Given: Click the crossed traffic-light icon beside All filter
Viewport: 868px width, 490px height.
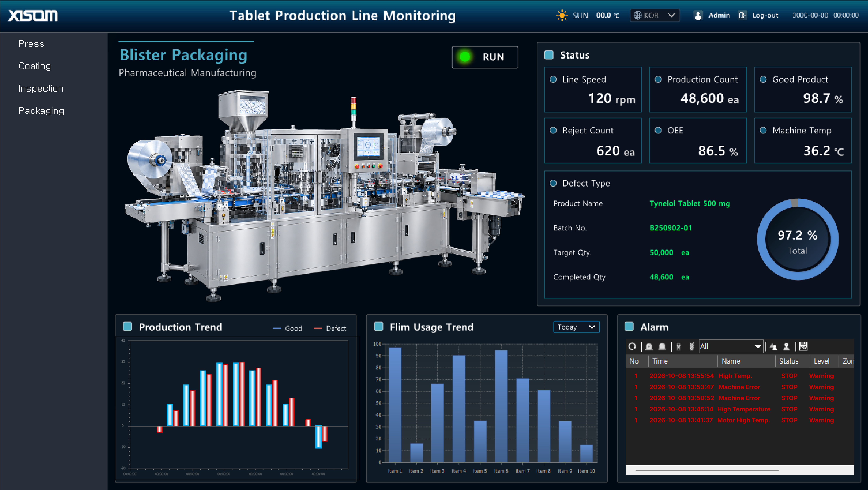Looking at the screenshot, I should [x=691, y=346].
